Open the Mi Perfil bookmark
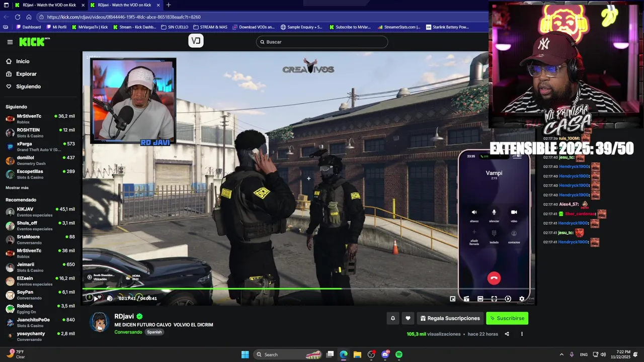This screenshot has width=644, height=362. click(56, 27)
